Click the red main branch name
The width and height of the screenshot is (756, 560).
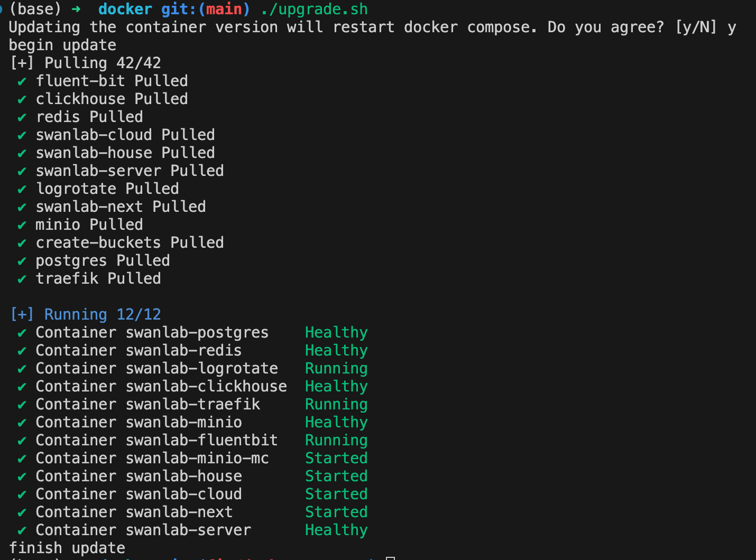pos(224,10)
